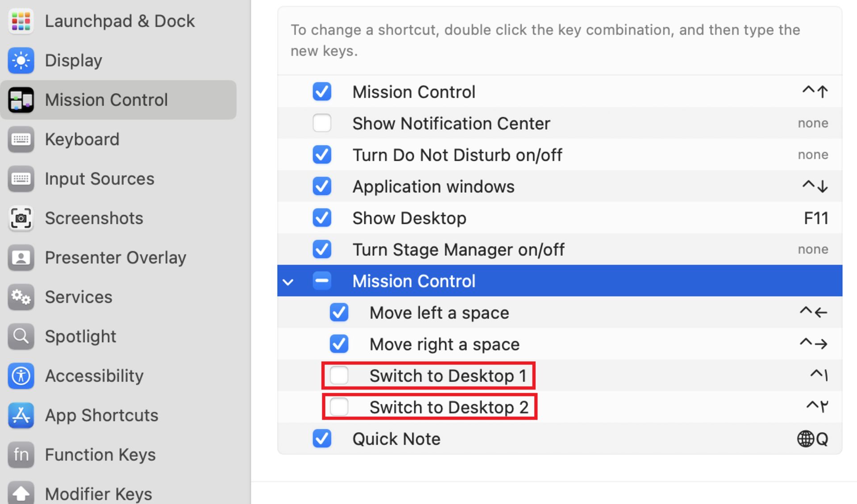857x504 pixels.
Task: Click the globe Q Quick Note shortcut
Action: pos(812,439)
